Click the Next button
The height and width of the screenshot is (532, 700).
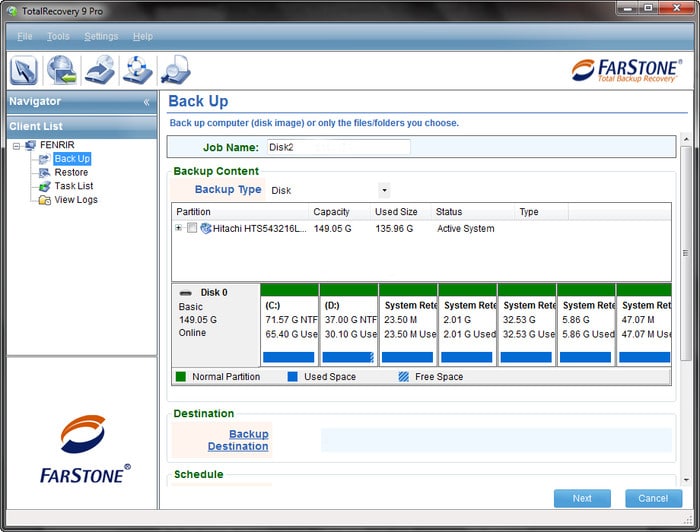click(582, 498)
